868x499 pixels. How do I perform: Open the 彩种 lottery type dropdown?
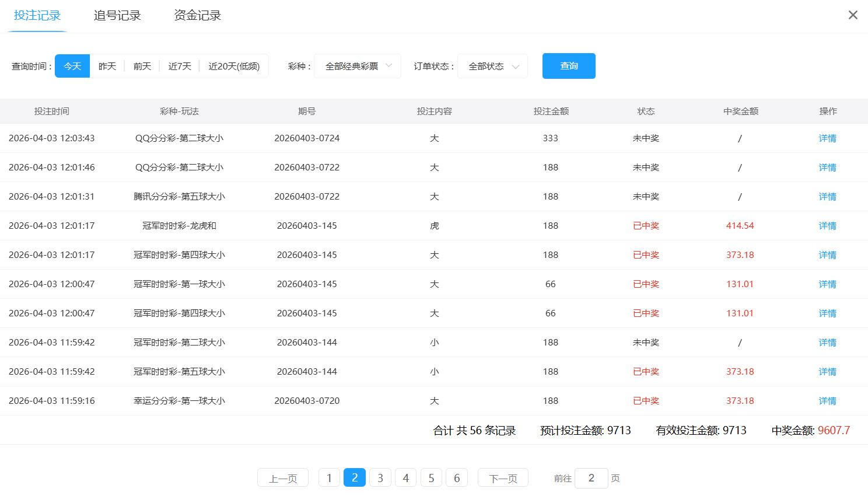356,66
